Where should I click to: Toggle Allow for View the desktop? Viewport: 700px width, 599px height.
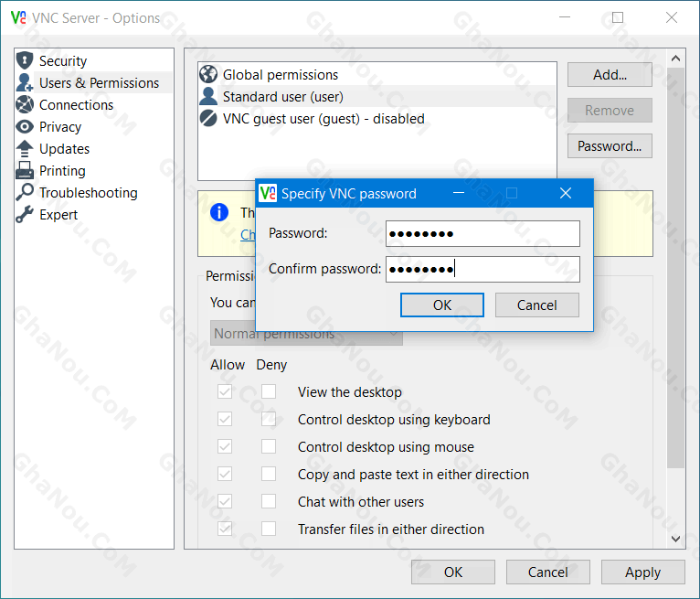point(225,391)
